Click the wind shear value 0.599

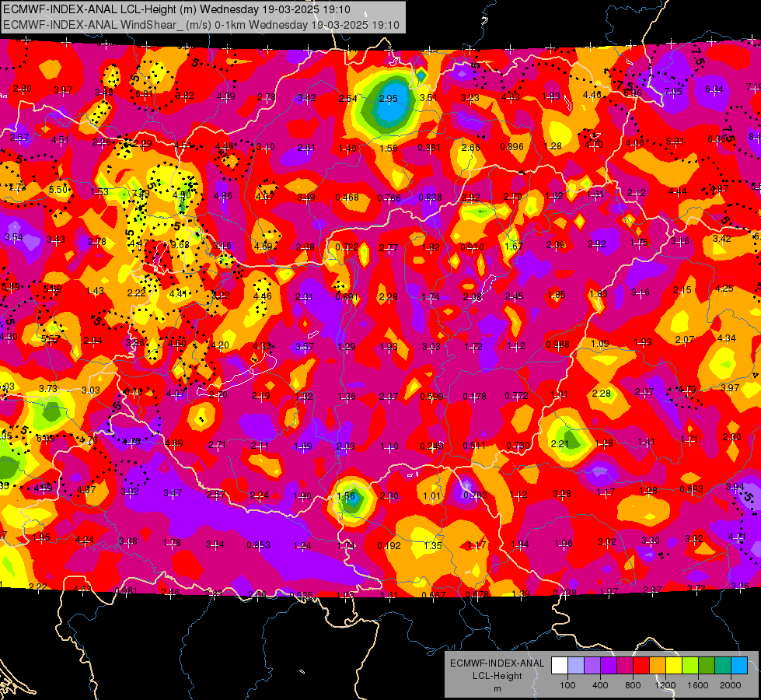431,396
